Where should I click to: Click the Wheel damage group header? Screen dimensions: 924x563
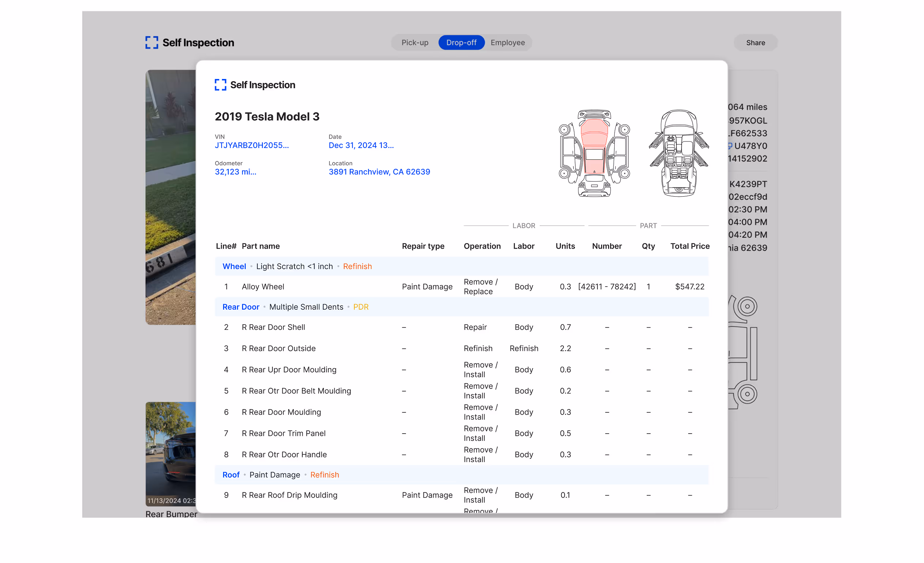click(x=234, y=267)
